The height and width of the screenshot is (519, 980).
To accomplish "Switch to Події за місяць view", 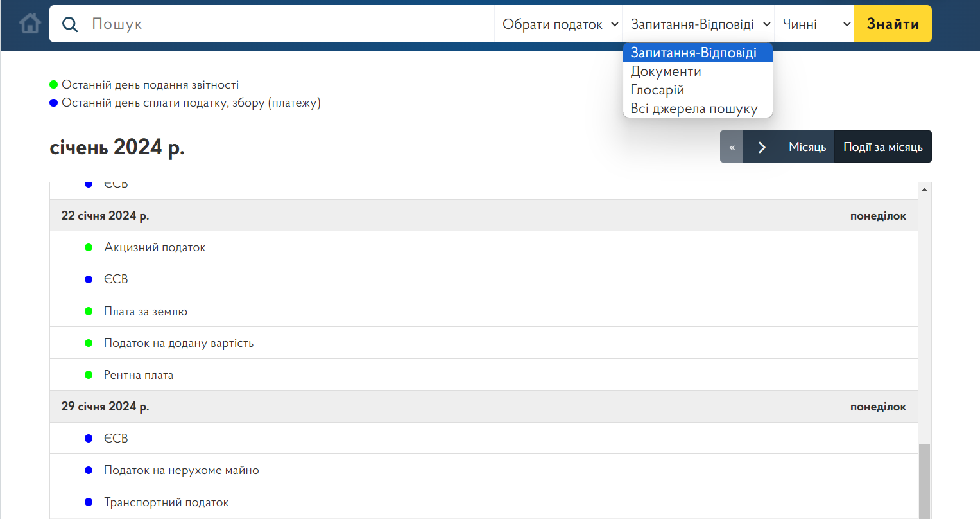I will 882,147.
